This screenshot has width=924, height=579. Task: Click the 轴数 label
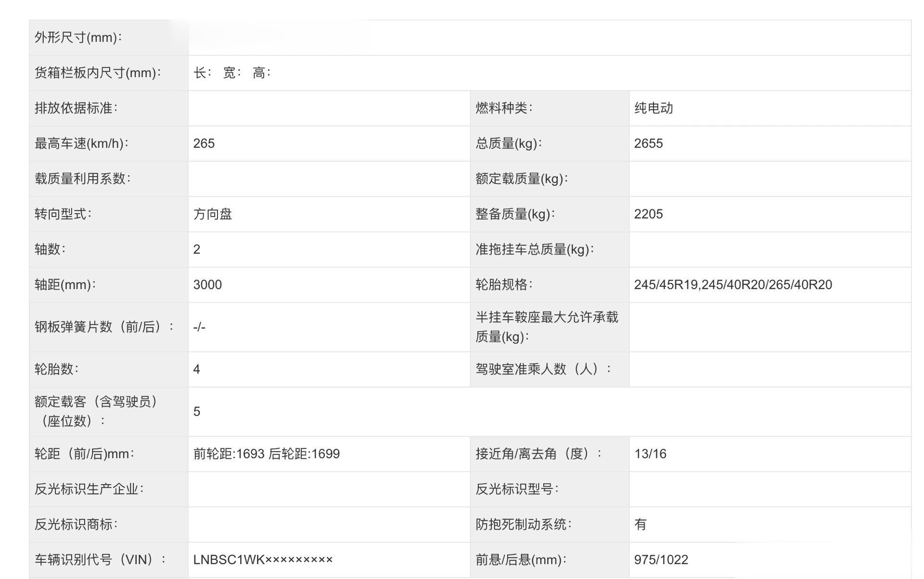[50, 249]
